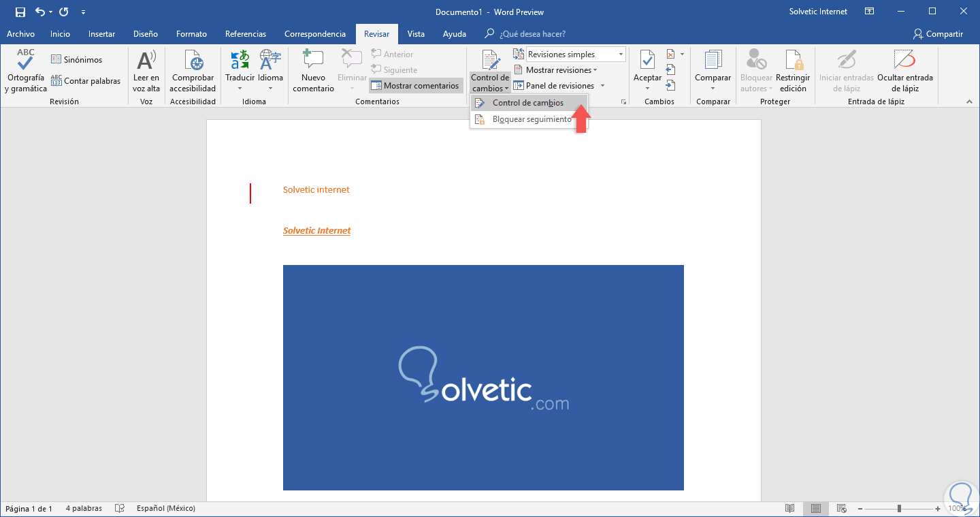Screen dimensions: 980x517
Task: Click the proofing status book icon
Action: click(120, 509)
